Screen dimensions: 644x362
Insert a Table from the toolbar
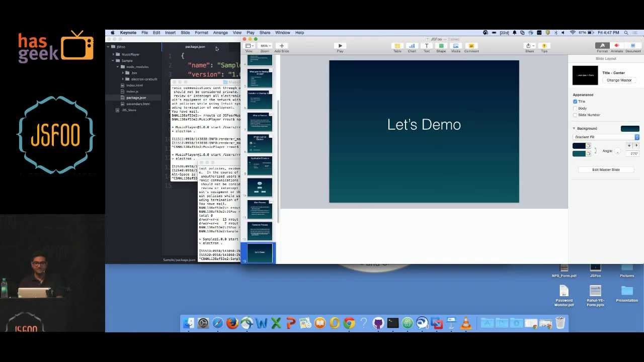click(x=397, y=46)
